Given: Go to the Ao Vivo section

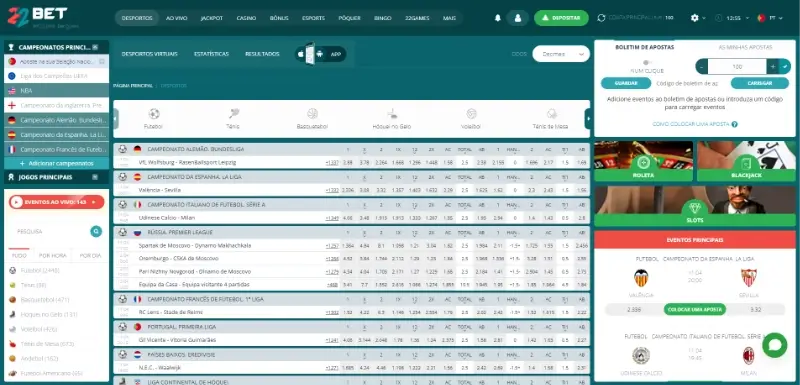Looking at the screenshot, I should 177,18.
